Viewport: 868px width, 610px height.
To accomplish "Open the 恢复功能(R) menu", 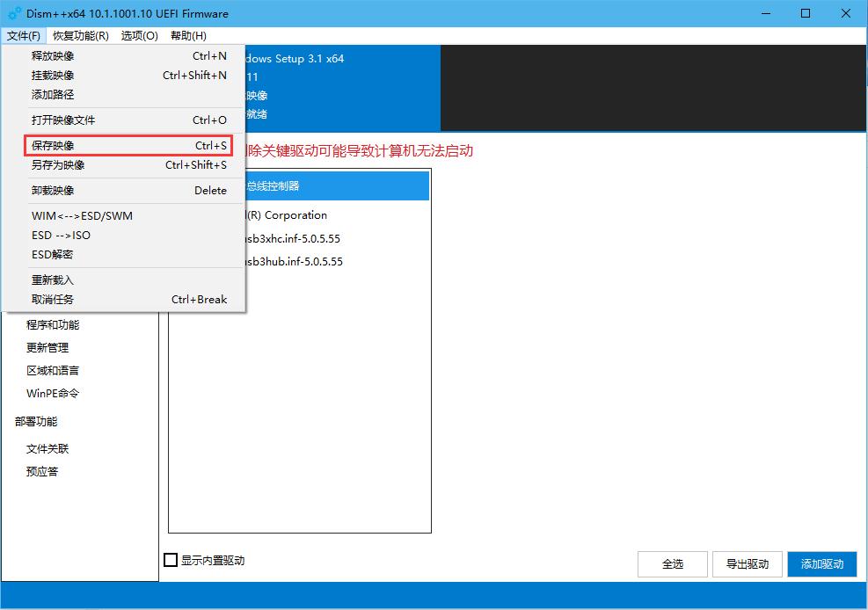I will [78, 36].
